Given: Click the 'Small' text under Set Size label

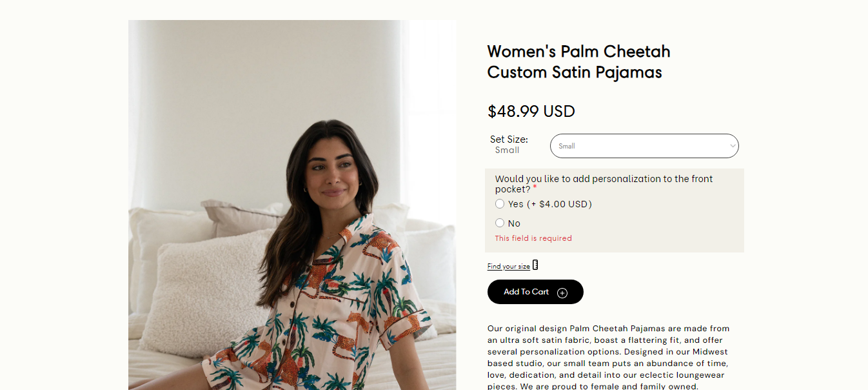Looking at the screenshot, I should click(507, 150).
